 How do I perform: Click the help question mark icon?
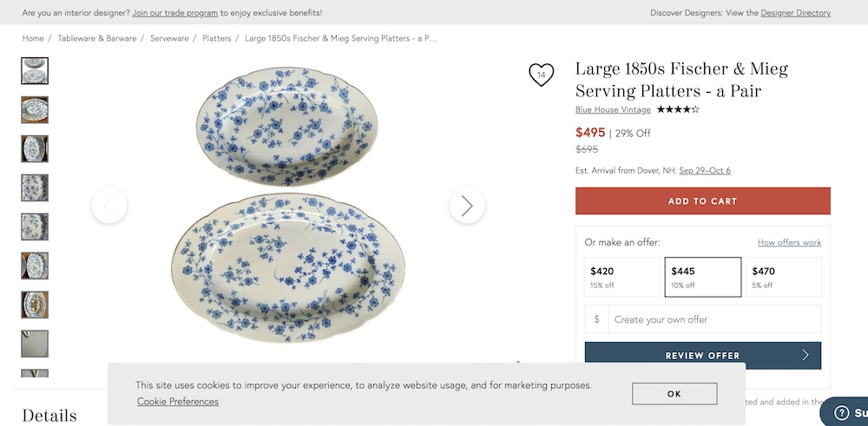point(841,413)
